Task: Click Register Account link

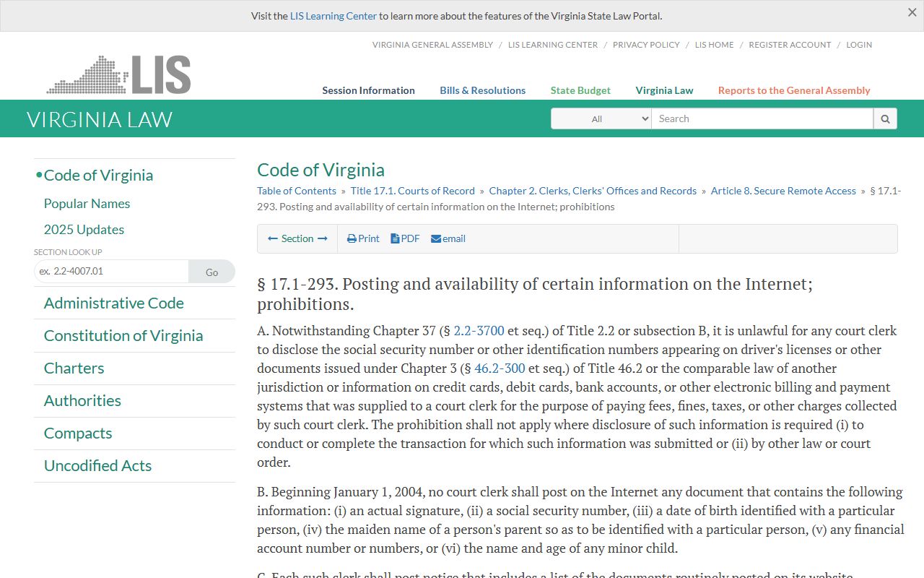Action: (790, 45)
